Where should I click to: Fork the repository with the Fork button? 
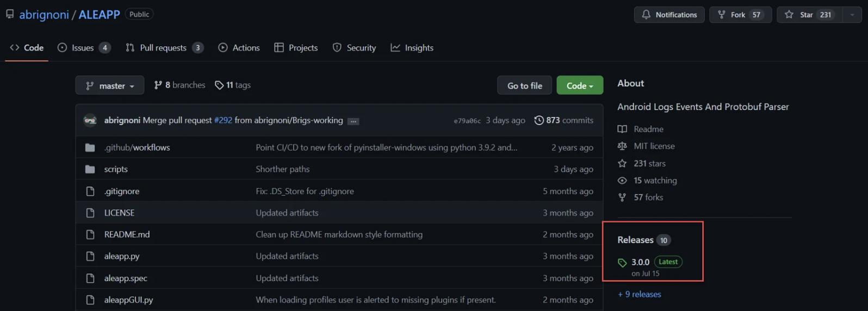click(x=740, y=15)
